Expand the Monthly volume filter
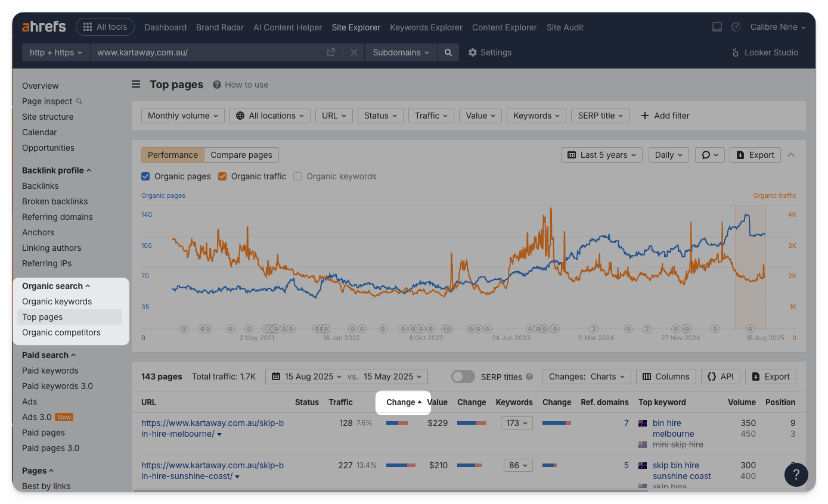 pyautogui.click(x=182, y=116)
